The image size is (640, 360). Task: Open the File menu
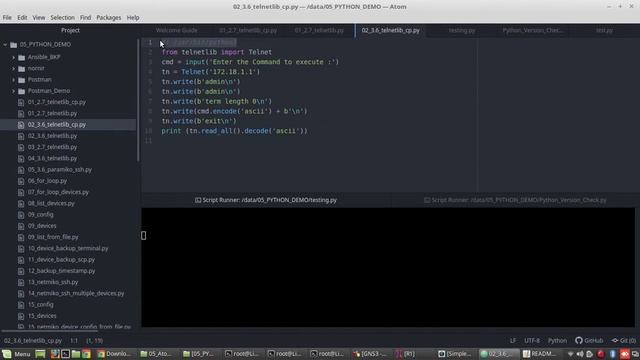tap(7, 18)
